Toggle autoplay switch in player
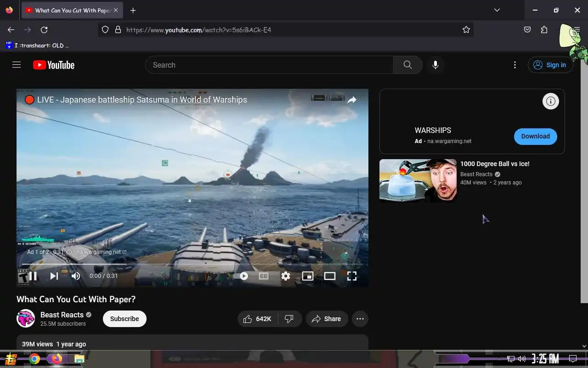588x368 pixels. 241,276
